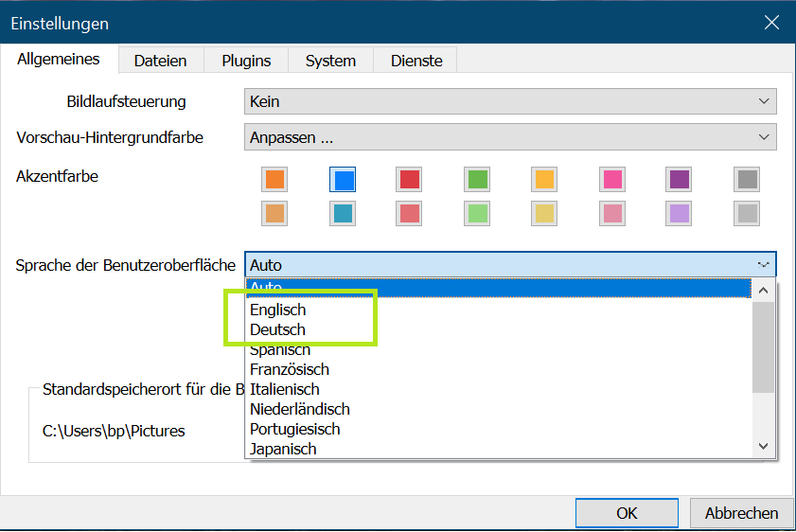The height and width of the screenshot is (532, 796).
Task: Click the OK button
Action: [x=627, y=513]
